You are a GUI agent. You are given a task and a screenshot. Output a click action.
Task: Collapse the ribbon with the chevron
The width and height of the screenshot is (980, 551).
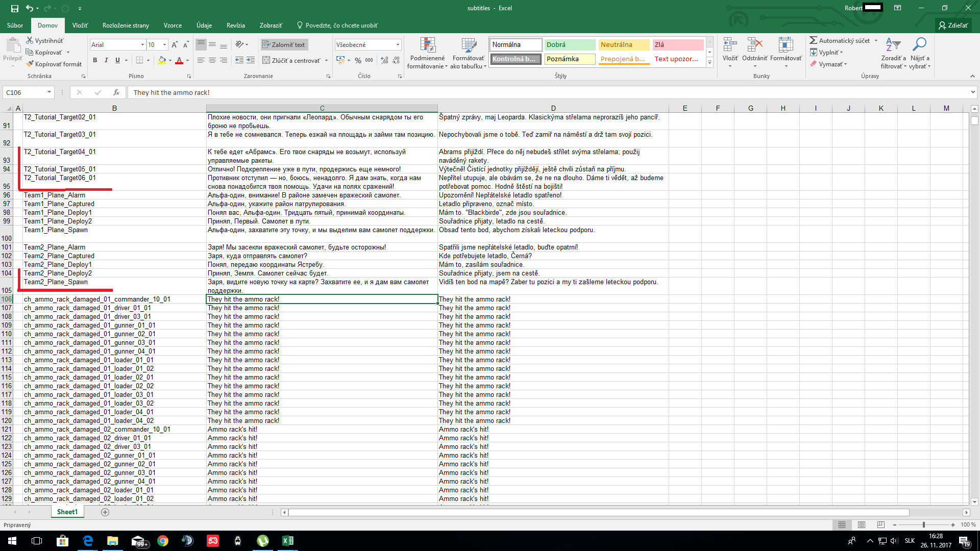coord(972,76)
